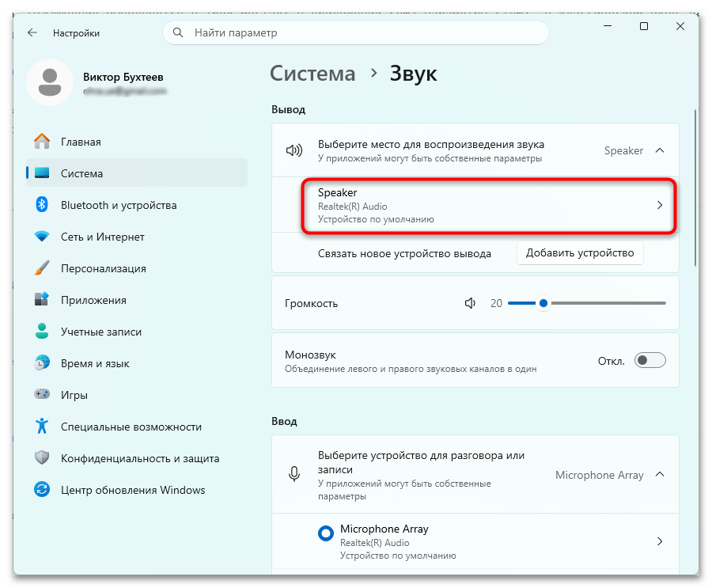Click the vertical scrollbar on the right
The width and height of the screenshot is (712, 588).
[x=695, y=188]
